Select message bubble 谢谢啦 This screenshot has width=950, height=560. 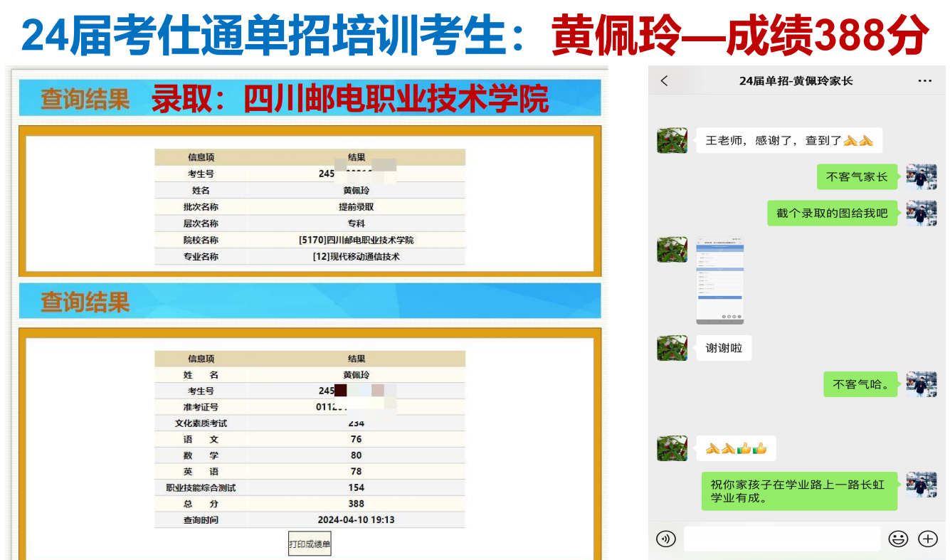(724, 348)
